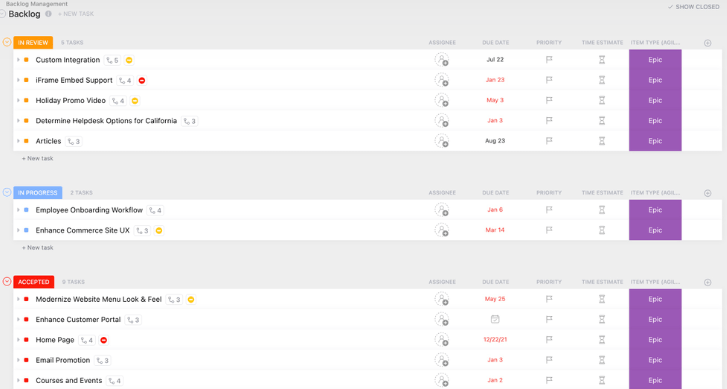
Task: Expand subtasks of Enhance Commerce Site UX row
Action: pos(19,230)
